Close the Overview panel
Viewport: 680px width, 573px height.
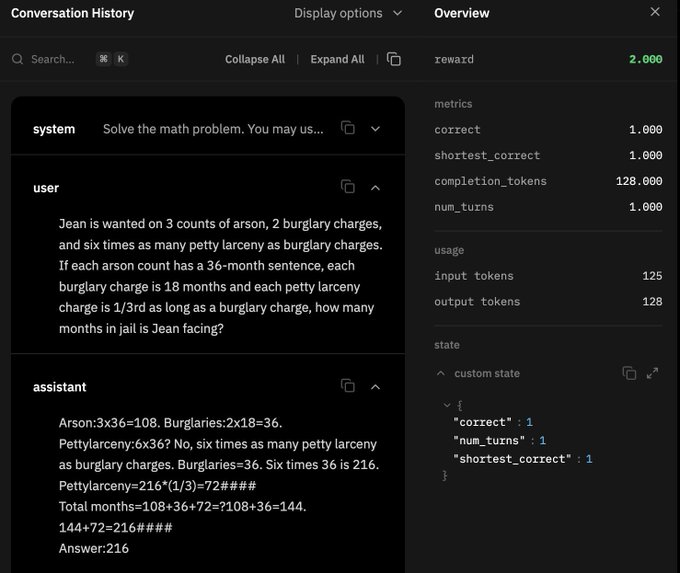655,12
